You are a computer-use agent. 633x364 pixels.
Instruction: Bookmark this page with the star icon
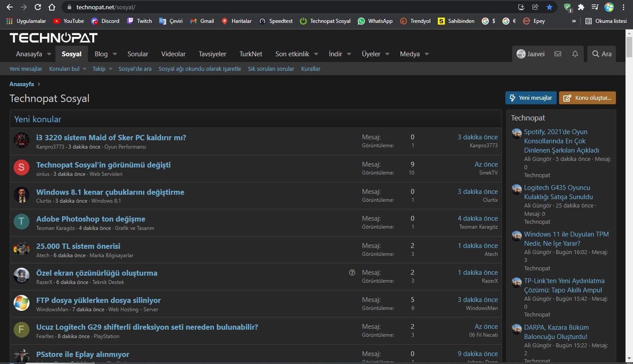(x=549, y=7)
